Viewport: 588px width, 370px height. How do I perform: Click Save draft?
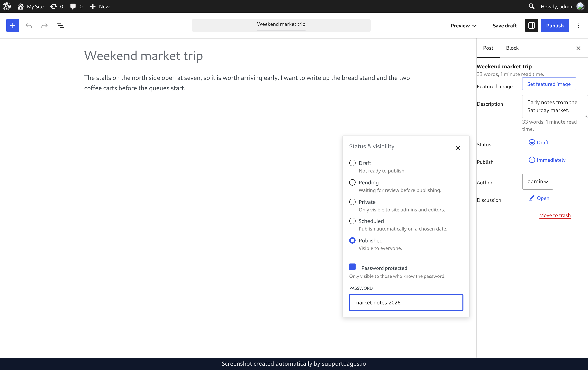[x=505, y=25]
